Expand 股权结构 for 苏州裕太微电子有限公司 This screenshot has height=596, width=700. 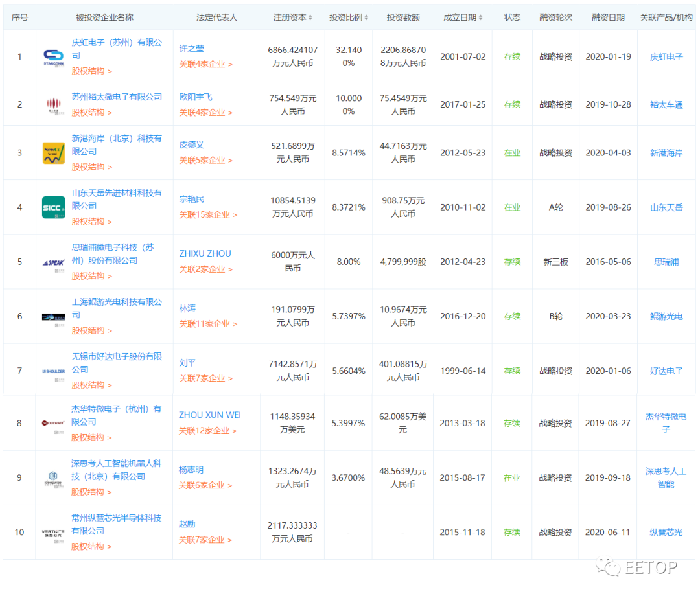click(92, 113)
